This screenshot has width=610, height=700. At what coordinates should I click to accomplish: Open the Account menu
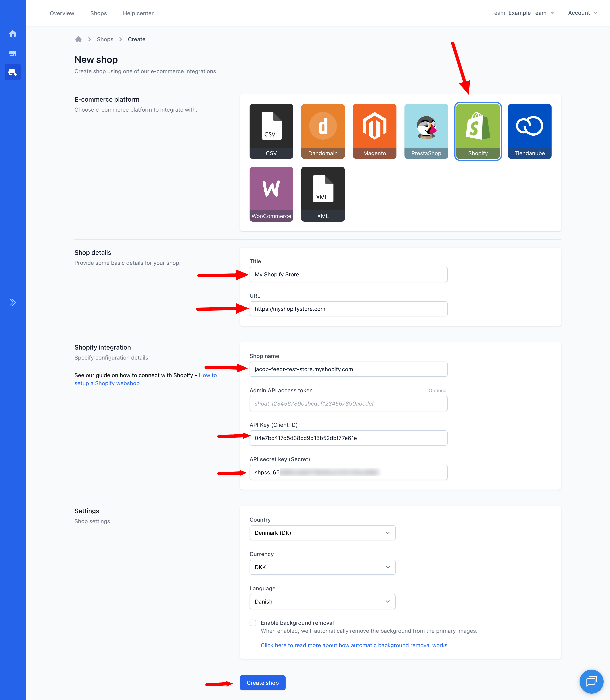pos(582,13)
